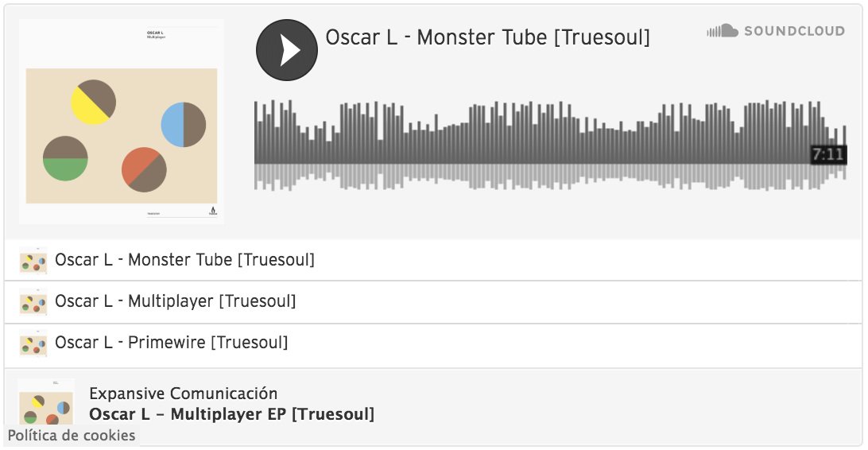
Task: Click thumbnail beside Monster Tube playlist row
Action: (x=33, y=260)
